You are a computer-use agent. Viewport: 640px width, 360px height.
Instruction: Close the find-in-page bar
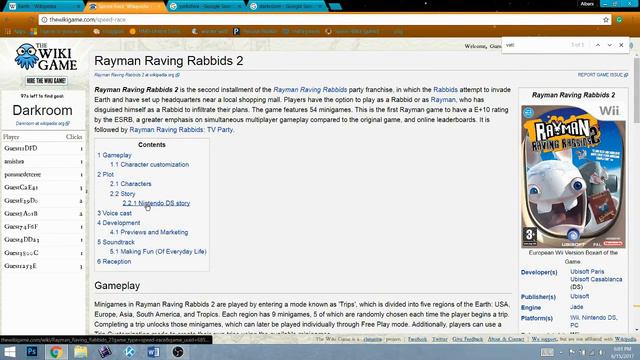[x=621, y=45]
